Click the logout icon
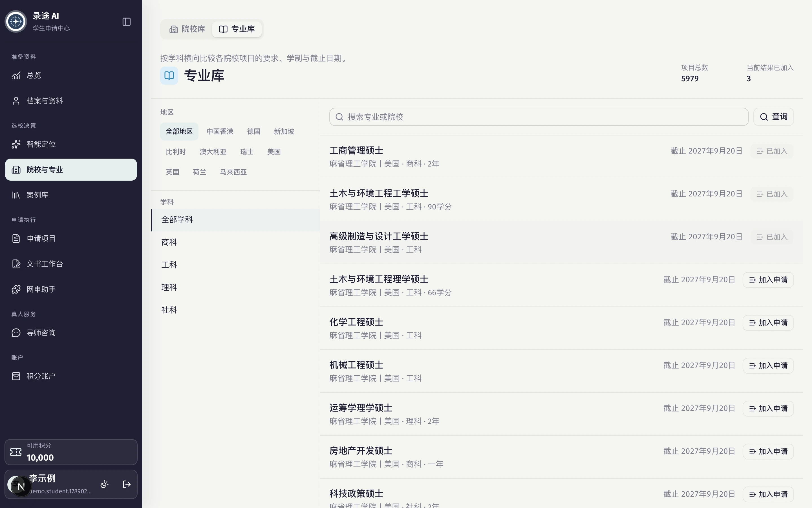812x508 pixels. coord(127,484)
